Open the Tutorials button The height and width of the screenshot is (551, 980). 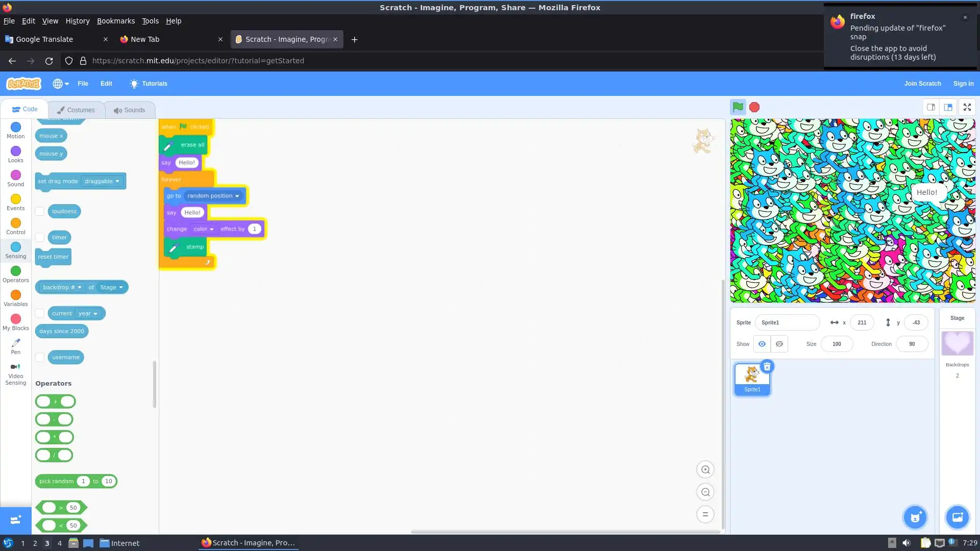[149, 84]
